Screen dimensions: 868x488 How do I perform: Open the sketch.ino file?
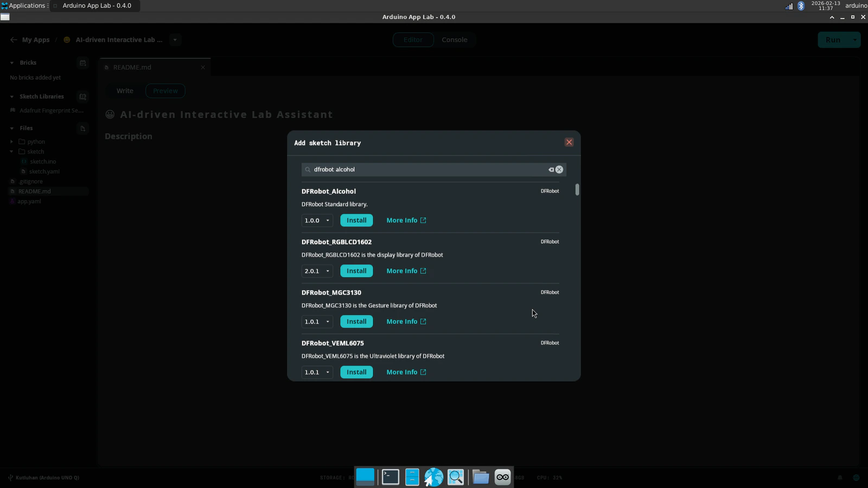click(43, 162)
